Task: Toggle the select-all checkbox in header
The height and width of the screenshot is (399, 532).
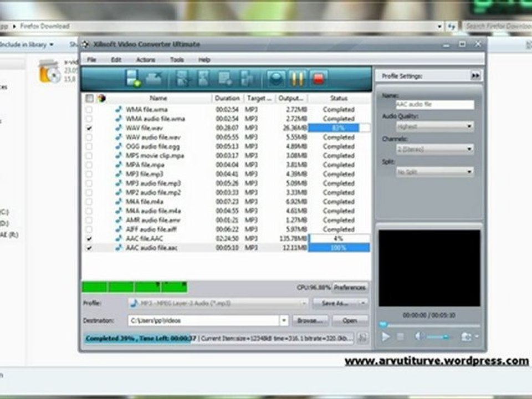Action: point(89,99)
